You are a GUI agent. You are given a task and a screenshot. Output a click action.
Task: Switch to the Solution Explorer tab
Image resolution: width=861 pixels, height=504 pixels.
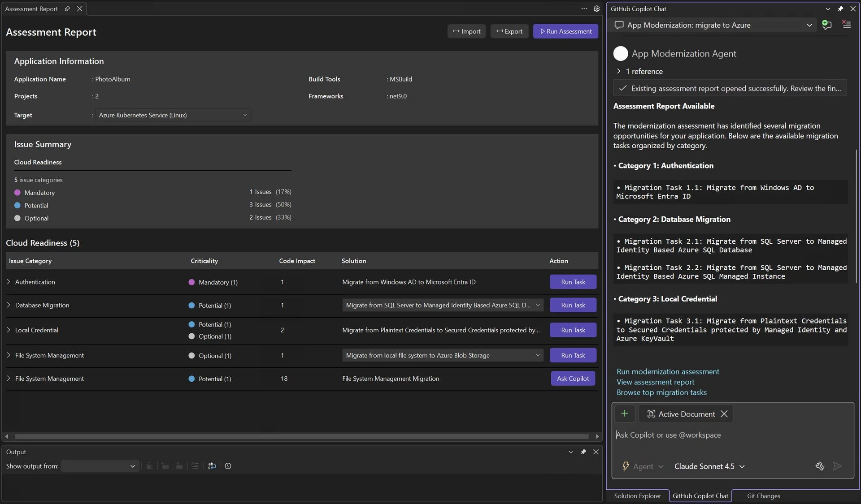[x=637, y=496]
